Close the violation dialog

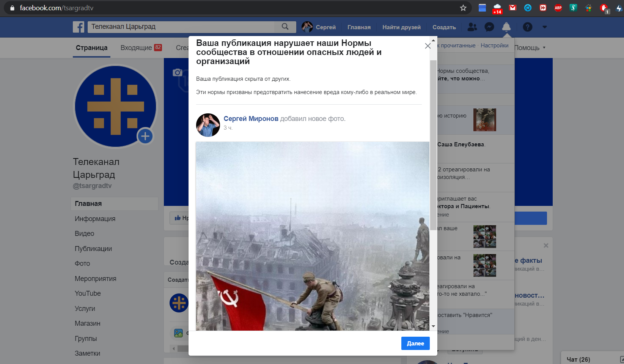428,46
